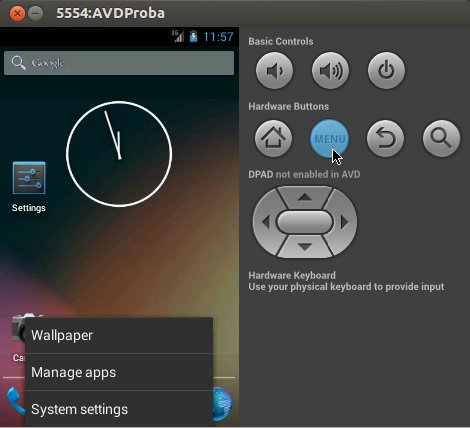Screen dimensions: 470x428
Task: Click the DPAD left arrow
Action: pyautogui.click(x=266, y=222)
